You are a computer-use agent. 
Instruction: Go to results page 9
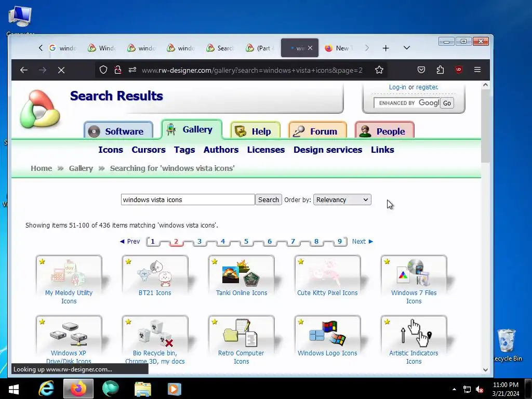pyautogui.click(x=340, y=241)
